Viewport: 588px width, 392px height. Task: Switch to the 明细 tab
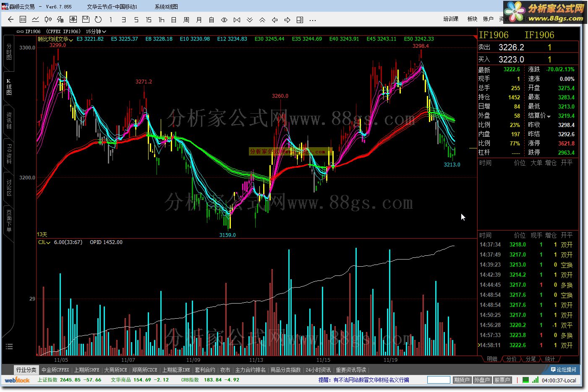click(x=492, y=359)
